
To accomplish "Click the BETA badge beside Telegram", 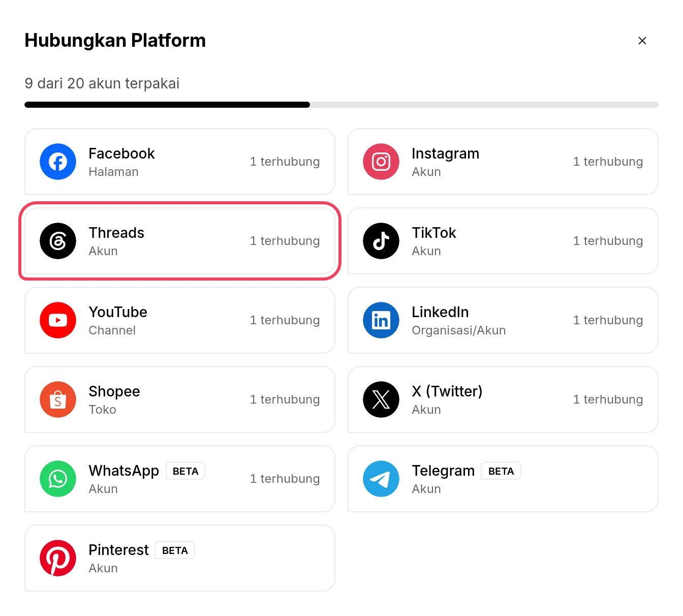I will coord(501,471).
